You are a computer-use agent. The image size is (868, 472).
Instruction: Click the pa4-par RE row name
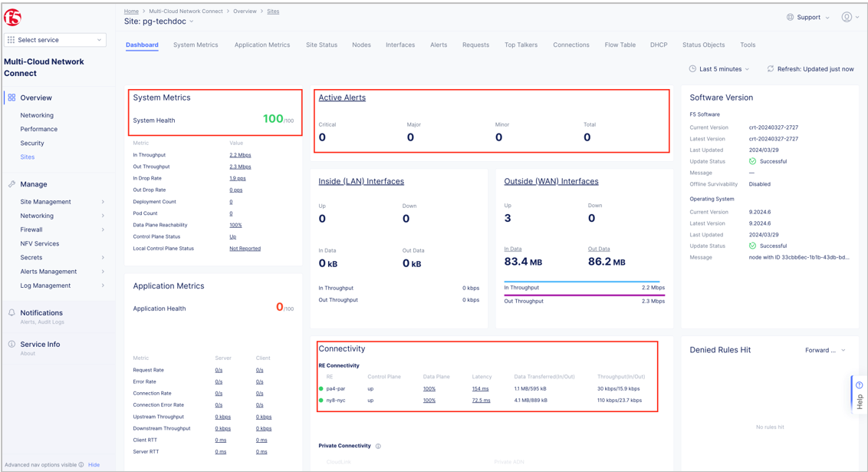coord(335,389)
